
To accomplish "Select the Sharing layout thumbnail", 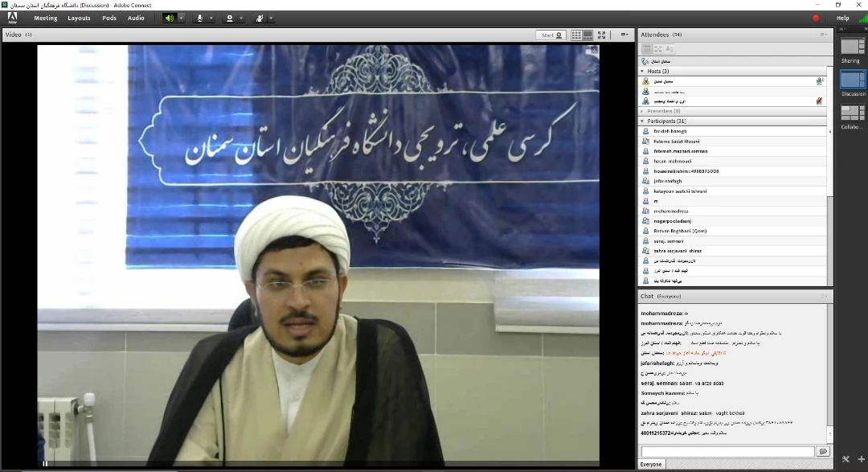I will [853, 47].
